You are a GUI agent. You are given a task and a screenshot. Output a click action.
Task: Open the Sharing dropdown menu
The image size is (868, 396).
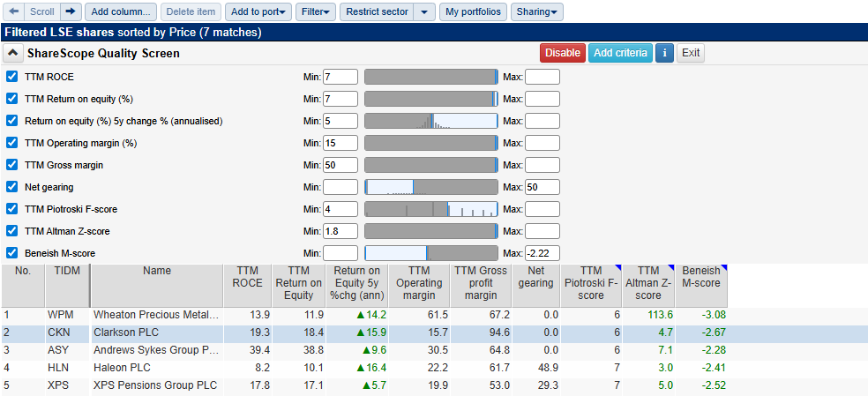click(537, 11)
